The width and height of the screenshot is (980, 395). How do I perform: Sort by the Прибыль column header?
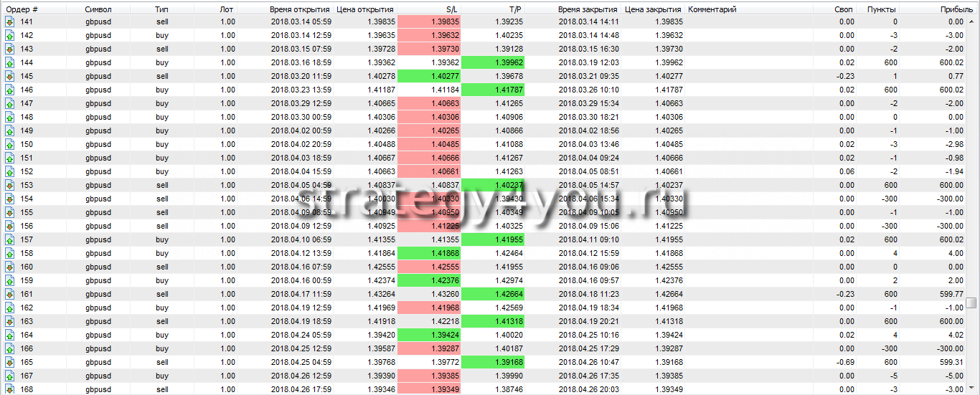pos(956,9)
